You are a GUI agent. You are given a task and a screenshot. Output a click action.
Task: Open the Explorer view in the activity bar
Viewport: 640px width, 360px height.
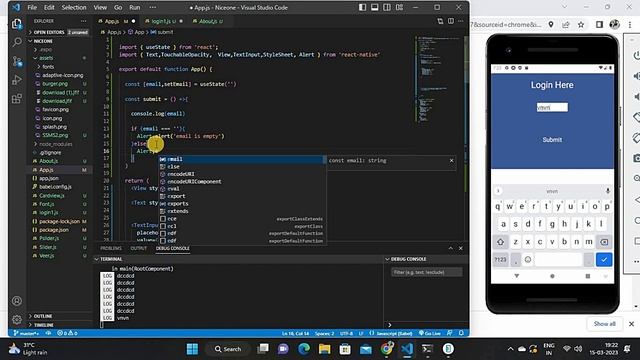click(17, 24)
